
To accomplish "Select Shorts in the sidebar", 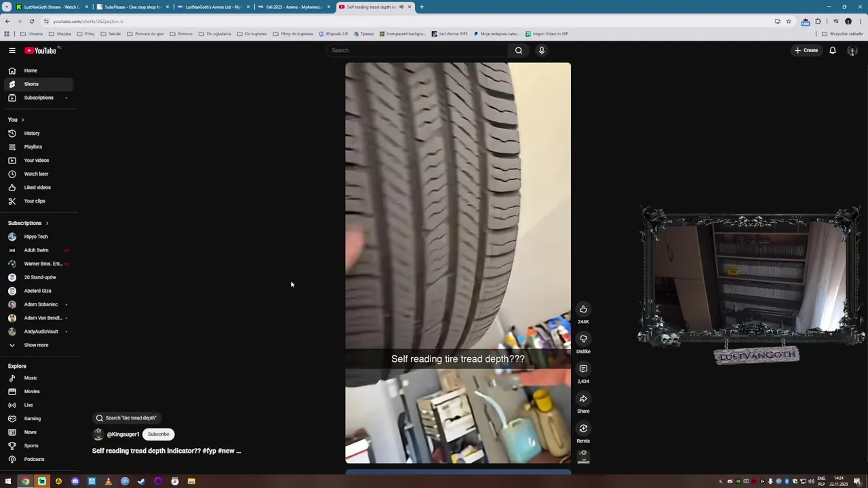I will pyautogui.click(x=38, y=84).
